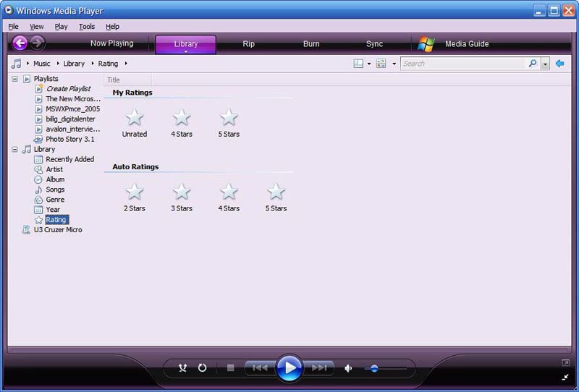Viewport: 579px width, 392px height.
Task: Click the music note category icon
Action: point(16,64)
